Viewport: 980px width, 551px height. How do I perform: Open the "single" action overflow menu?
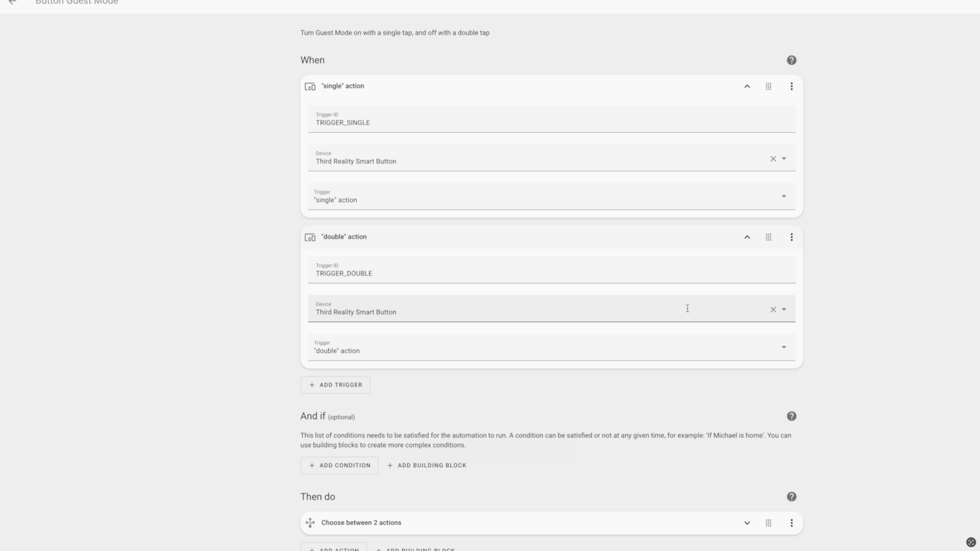[x=791, y=86]
